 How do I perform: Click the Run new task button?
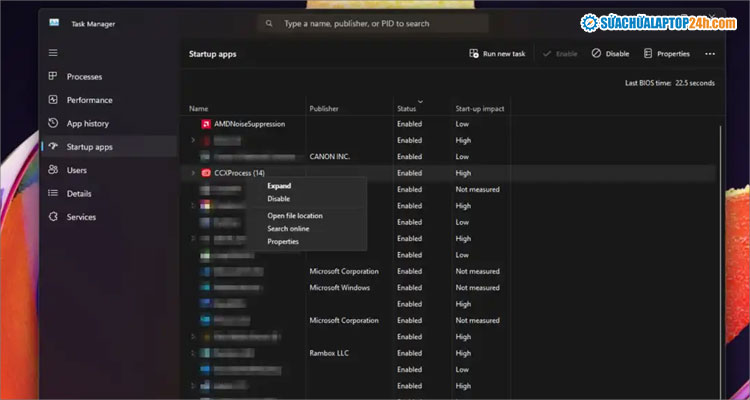[497, 53]
